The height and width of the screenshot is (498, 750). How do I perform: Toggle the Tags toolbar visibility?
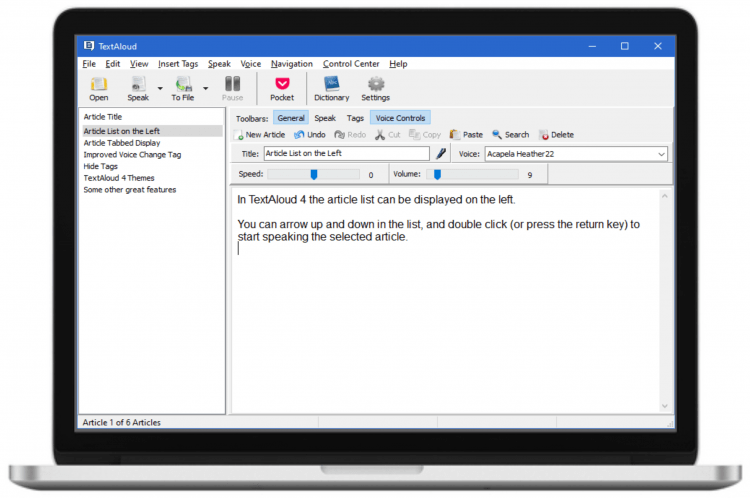coord(355,118)
